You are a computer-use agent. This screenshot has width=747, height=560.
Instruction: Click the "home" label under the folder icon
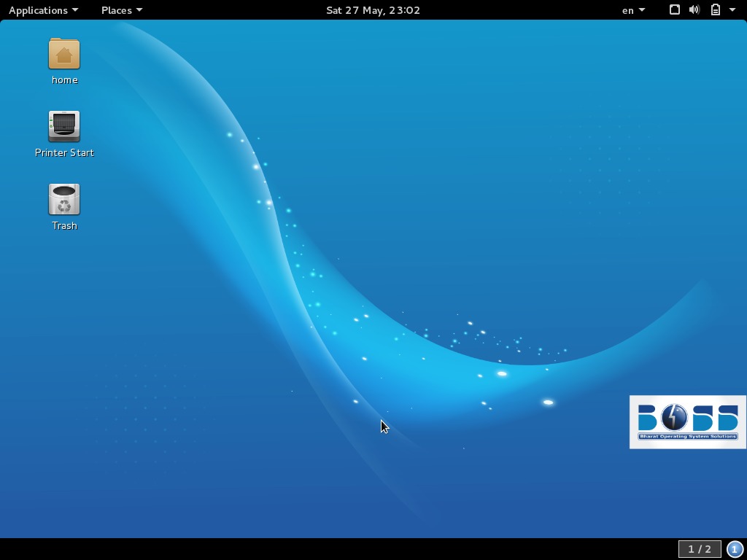64,79
